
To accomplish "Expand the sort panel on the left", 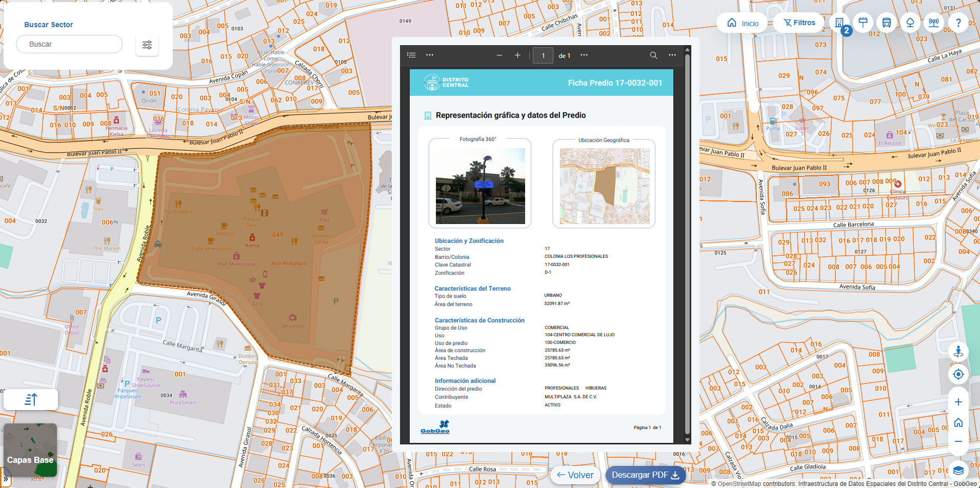I will (x=31, y=399).
